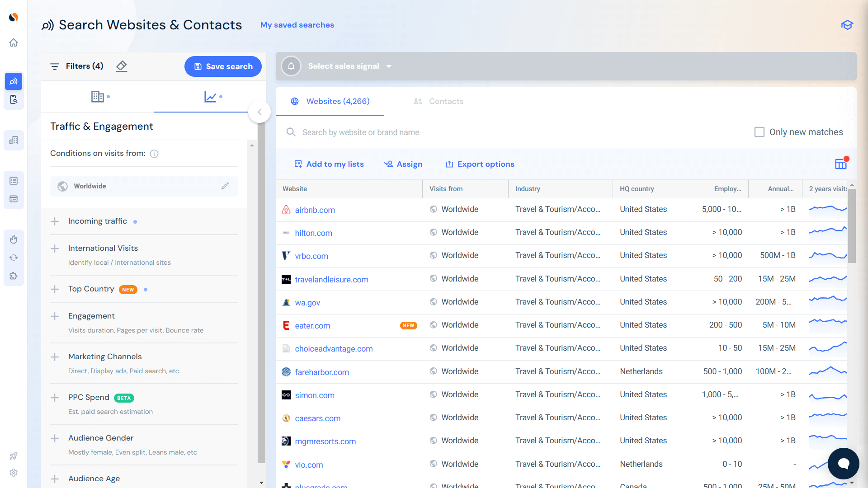868x488 pixels.
Task: Open vrbo.com link
Action: coord(311,256)
